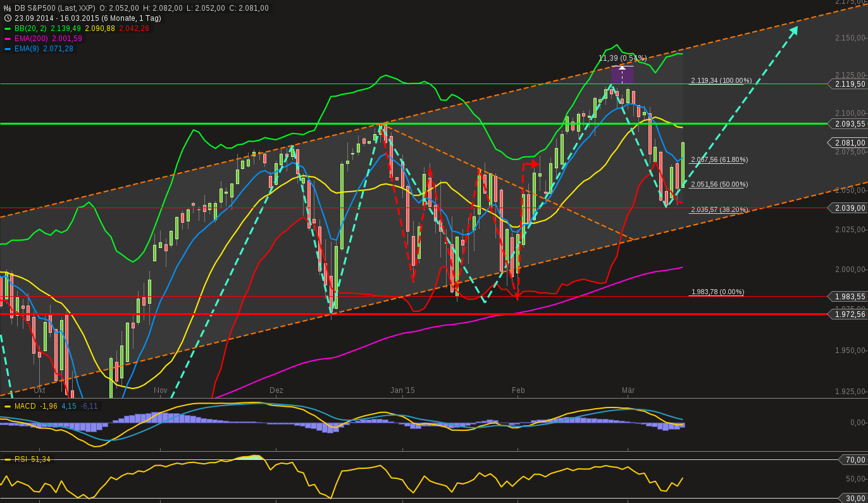Viewport: 868px width, 503px height.
Task: Click the EMA(9) value 2.071,28
Action: coord(58,49)
